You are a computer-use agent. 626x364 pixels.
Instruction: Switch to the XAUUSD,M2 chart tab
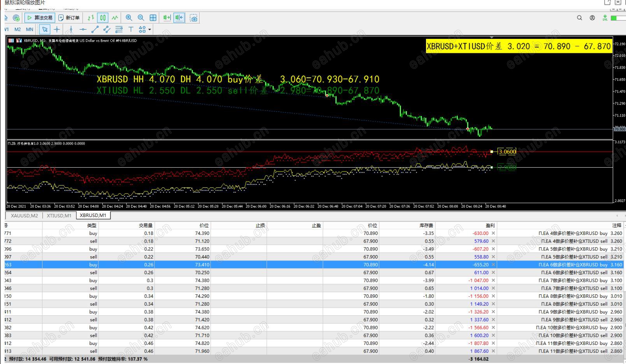point(24,215)
